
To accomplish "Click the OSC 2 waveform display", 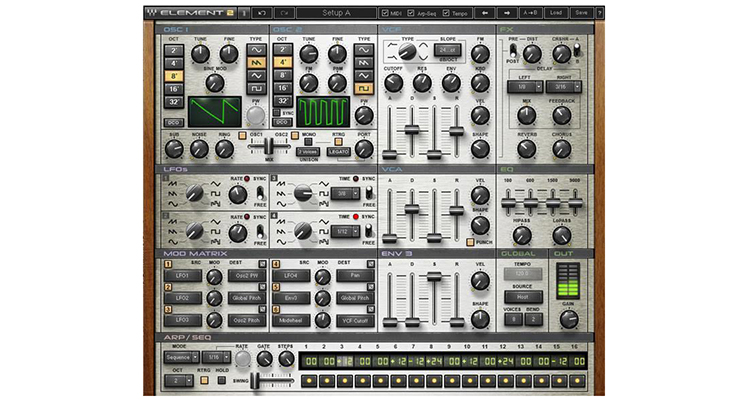I will (323, 111).
